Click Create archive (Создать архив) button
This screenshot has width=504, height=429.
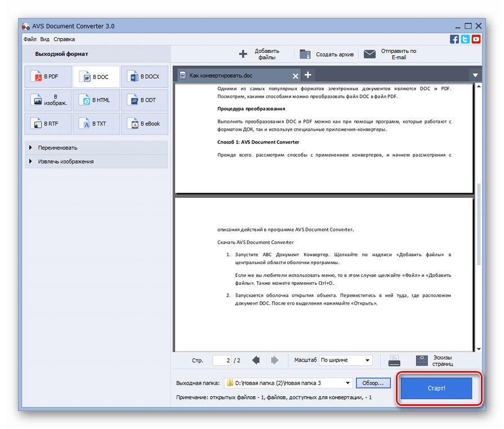[326, 54]
